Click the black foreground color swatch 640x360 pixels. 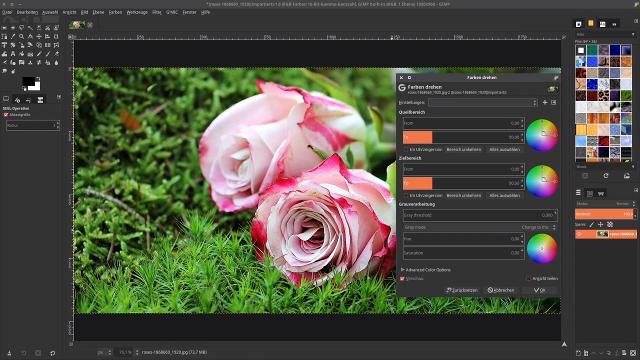(28, 81)
